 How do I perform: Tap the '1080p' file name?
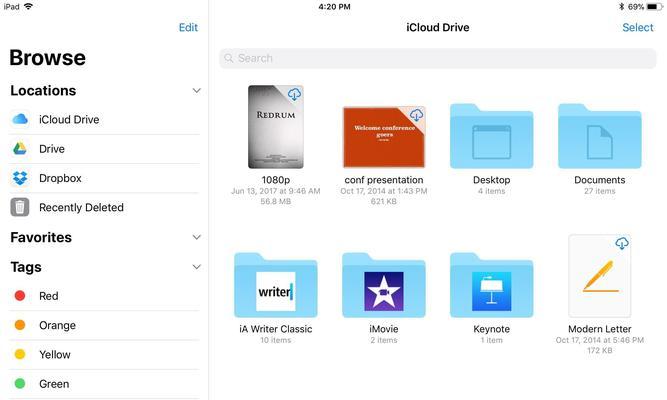pyautogui.click(x=276, y=180)
